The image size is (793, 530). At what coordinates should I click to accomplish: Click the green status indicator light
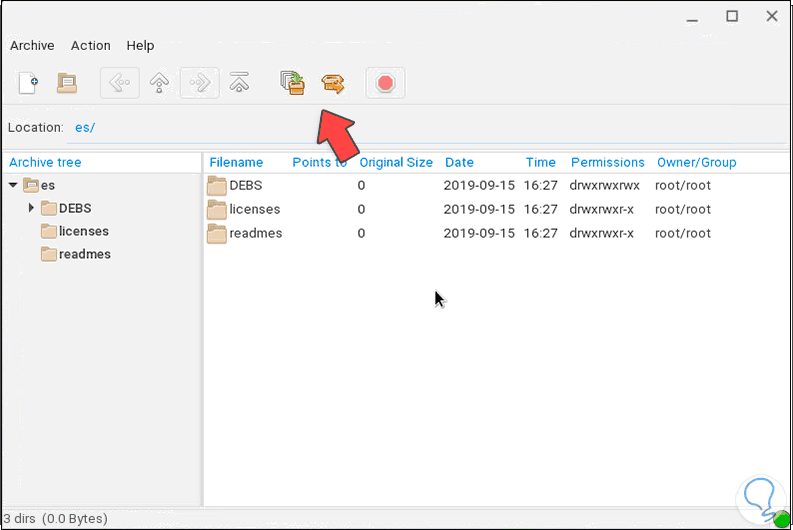pos(782,519)
